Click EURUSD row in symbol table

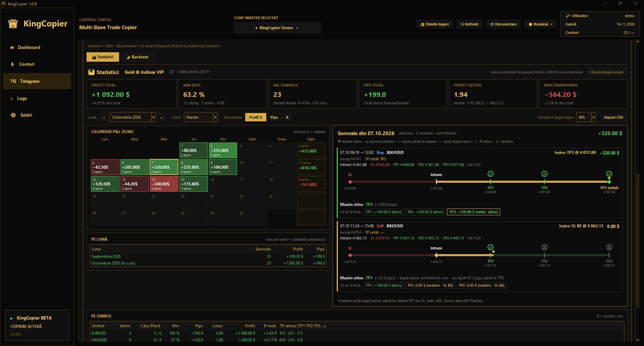(357, 333)
